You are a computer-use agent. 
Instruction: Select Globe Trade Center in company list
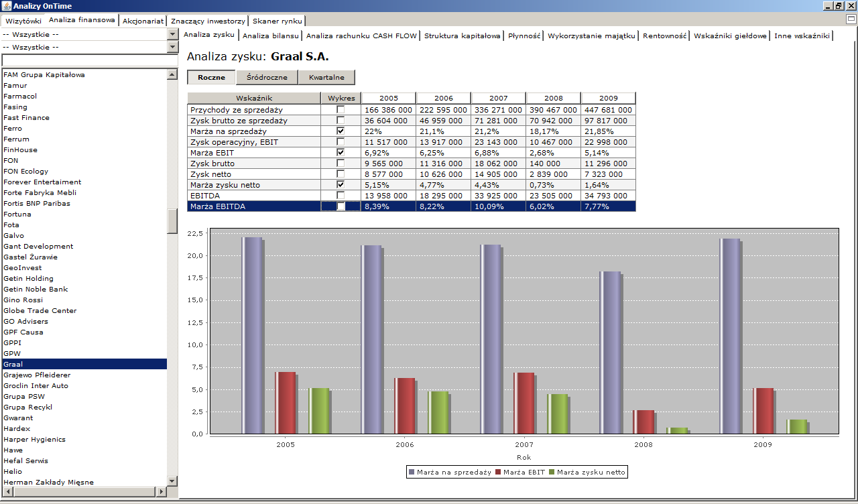click(84, 310)
